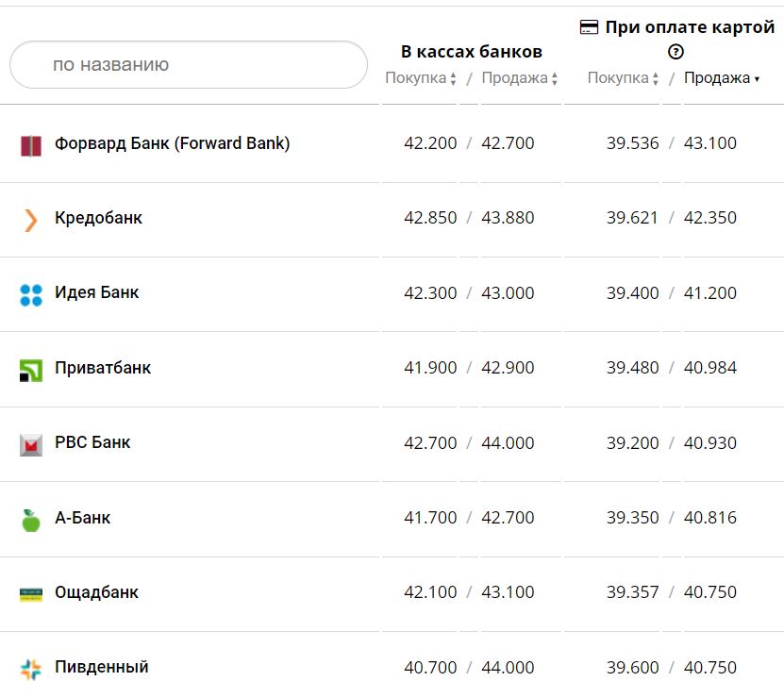Sort by cash desk 'Продажа' column
784x698 pixels.
[x=520, y=78]
